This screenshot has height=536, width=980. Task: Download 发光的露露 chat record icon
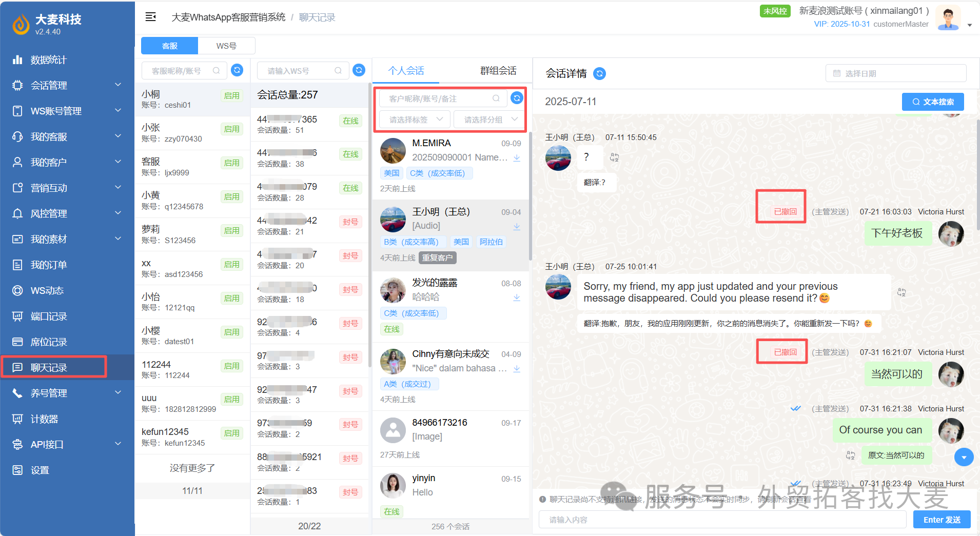pos(517,297)
